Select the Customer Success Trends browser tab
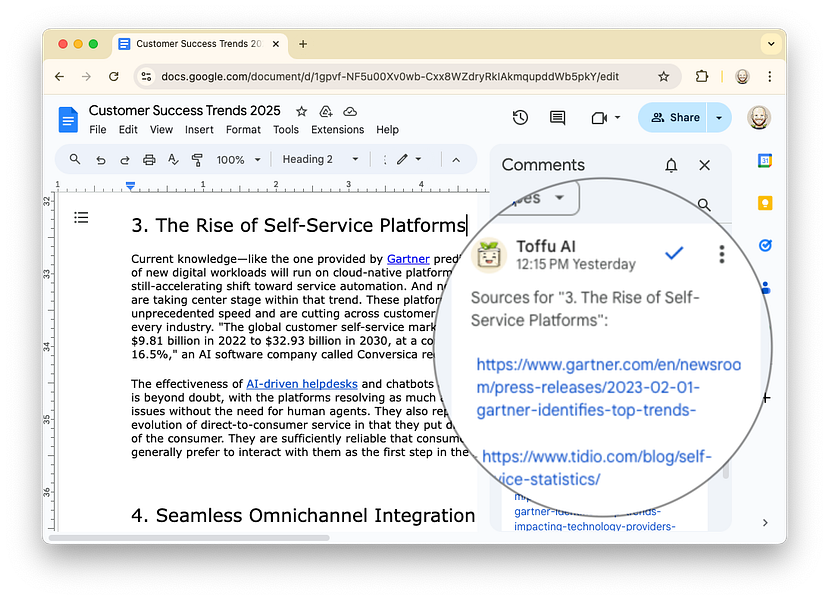Screen dimensions: 829x600 (200, 44)
